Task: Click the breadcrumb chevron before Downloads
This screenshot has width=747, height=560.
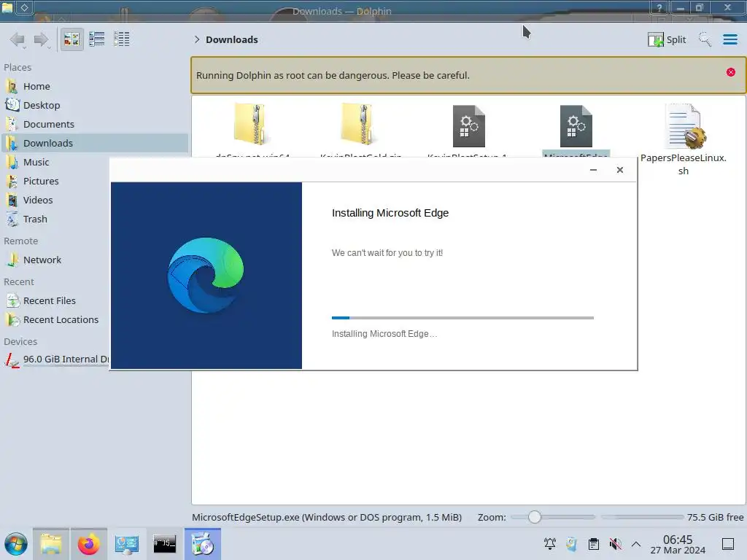Action: pos(197,39)
